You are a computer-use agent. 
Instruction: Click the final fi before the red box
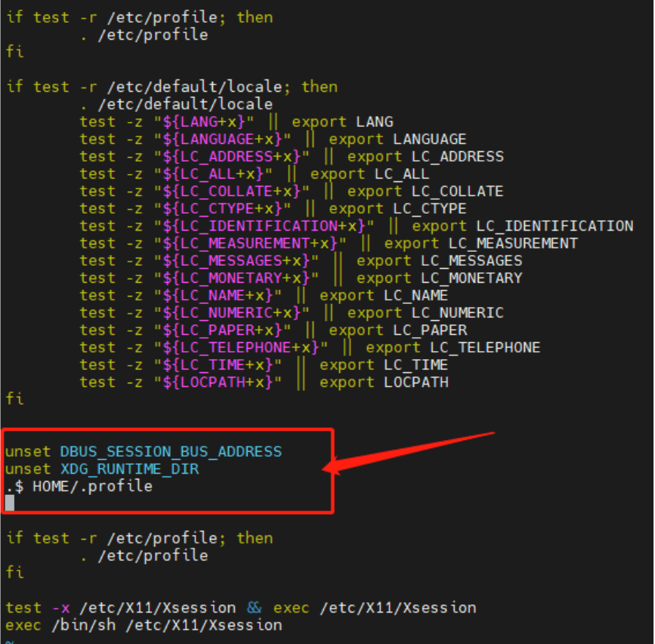[x=14, y=399]
